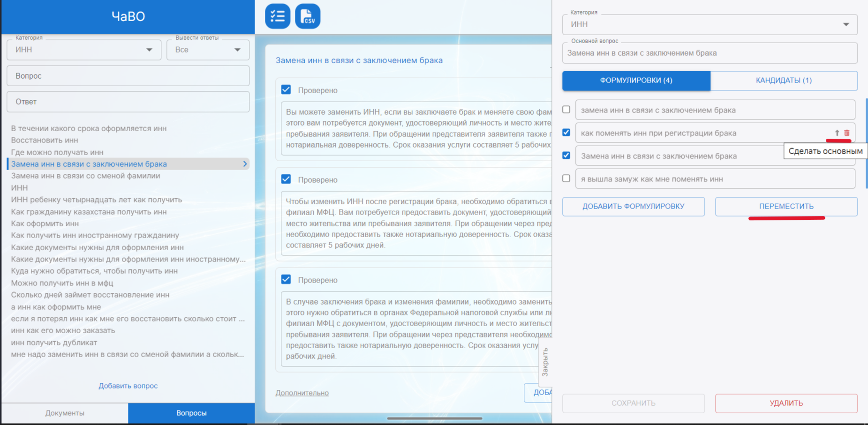Focus the 'Вопрос' search input field
The height and width of the screenshot is (425, 868).
pos(128,76)
